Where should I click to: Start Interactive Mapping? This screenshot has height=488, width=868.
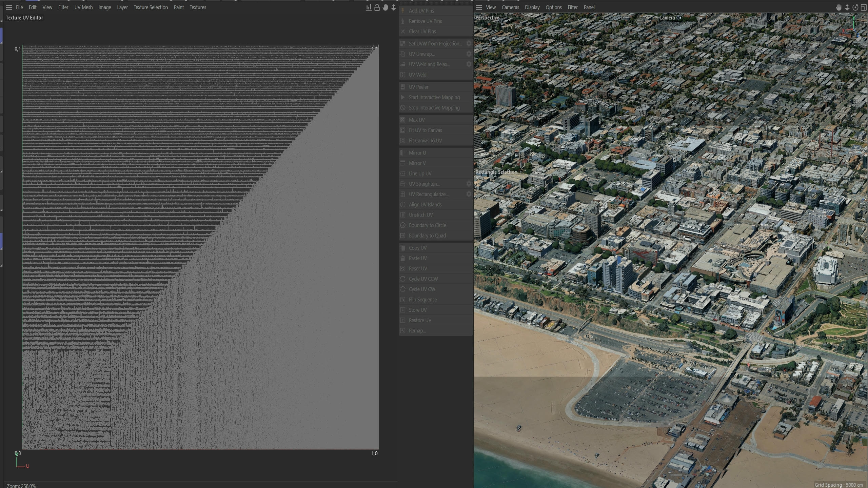tap(436, 97)
